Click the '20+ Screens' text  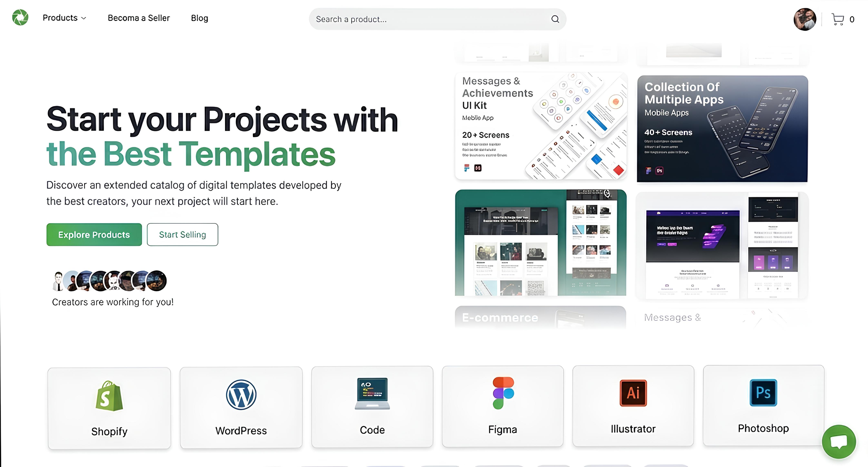pos(486,135)
